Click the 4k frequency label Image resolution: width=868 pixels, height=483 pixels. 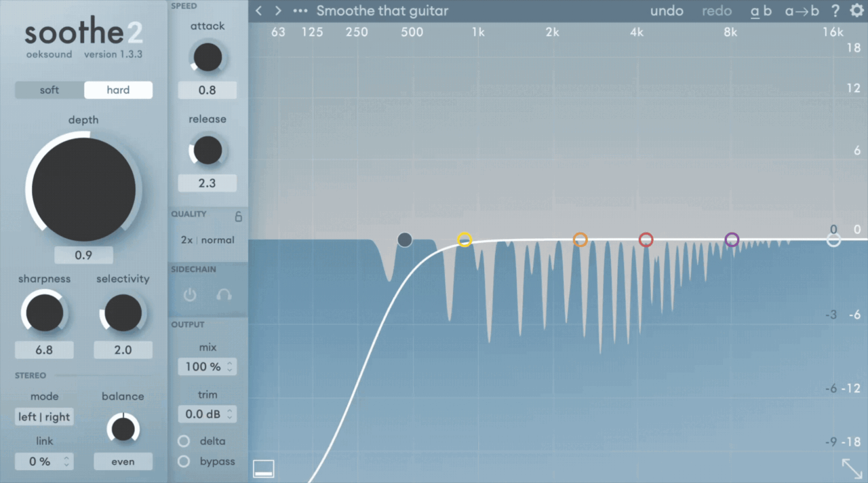(x=636, y=32)
